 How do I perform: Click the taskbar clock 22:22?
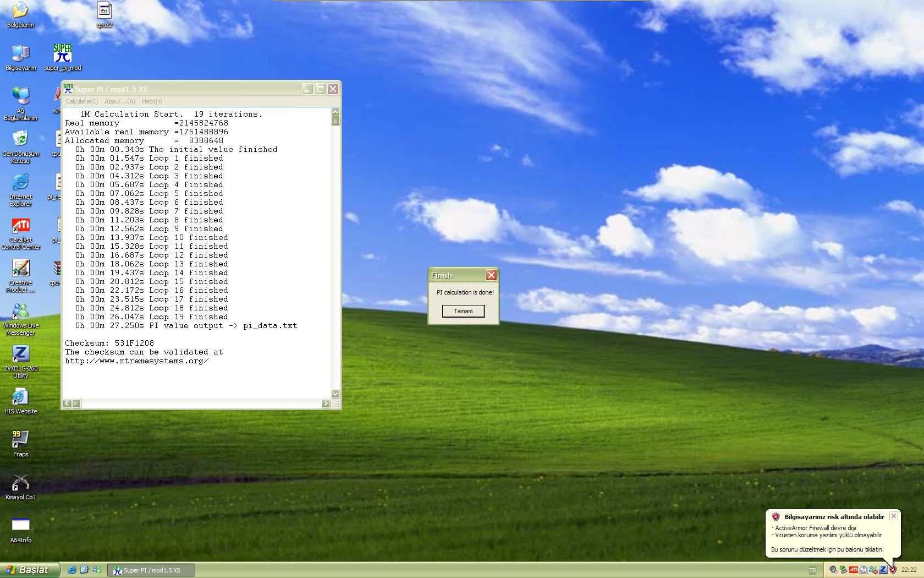pyautogui.click(x=909, y=570)
